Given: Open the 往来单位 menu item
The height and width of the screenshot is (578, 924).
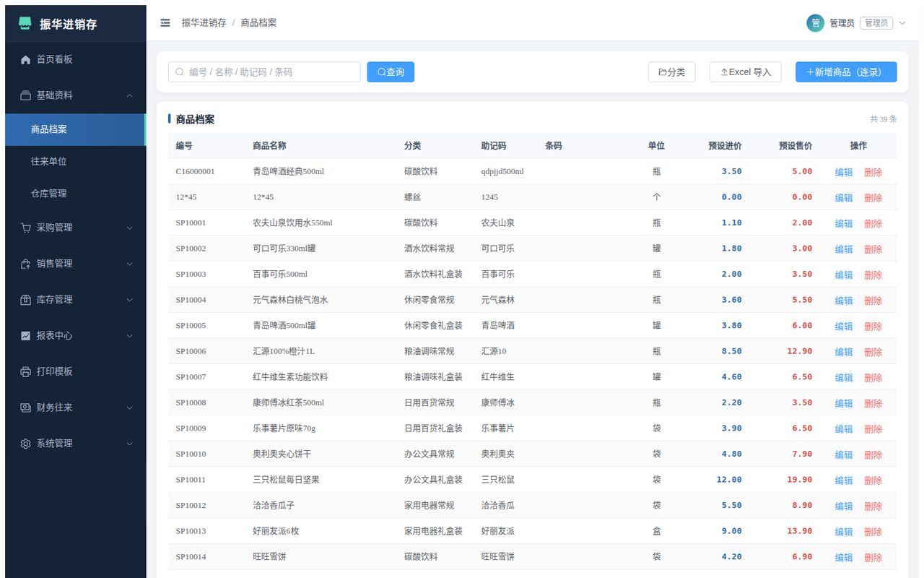Looking at the screenshot, I should point(75,161).
